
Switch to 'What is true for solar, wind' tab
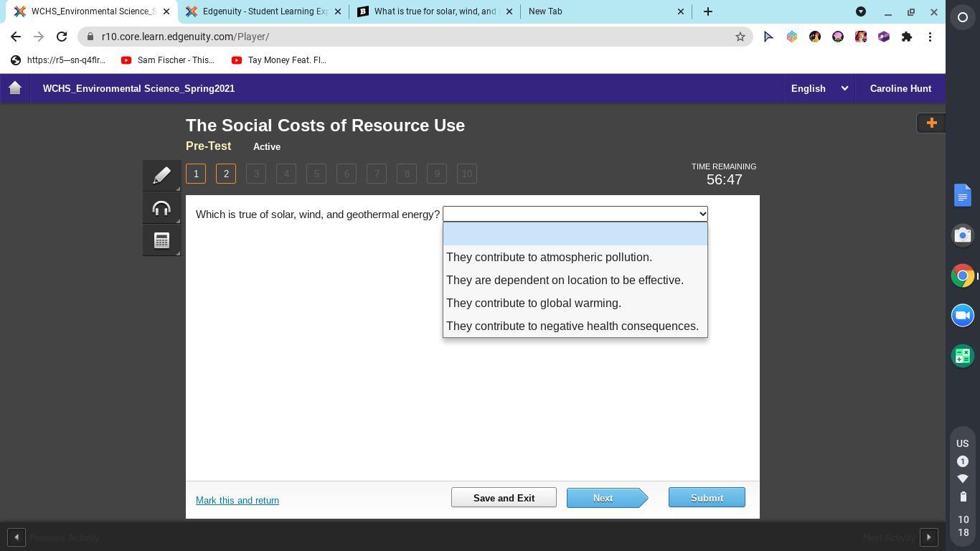point(435,11)
